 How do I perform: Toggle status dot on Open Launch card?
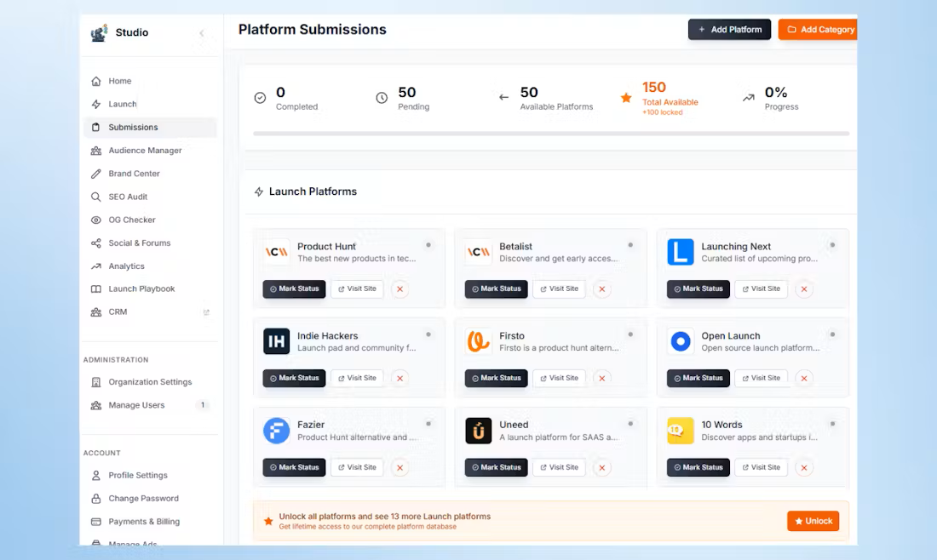[x=832, y=334]
